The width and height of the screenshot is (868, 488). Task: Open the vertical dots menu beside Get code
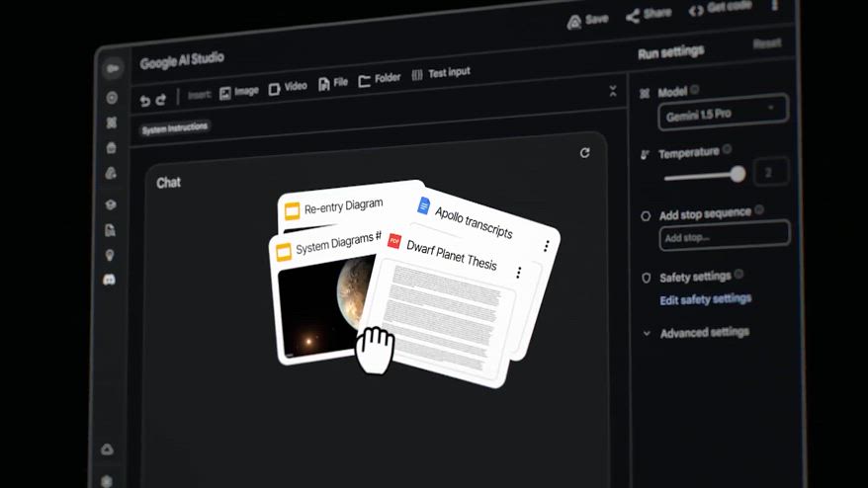(774, 4)
